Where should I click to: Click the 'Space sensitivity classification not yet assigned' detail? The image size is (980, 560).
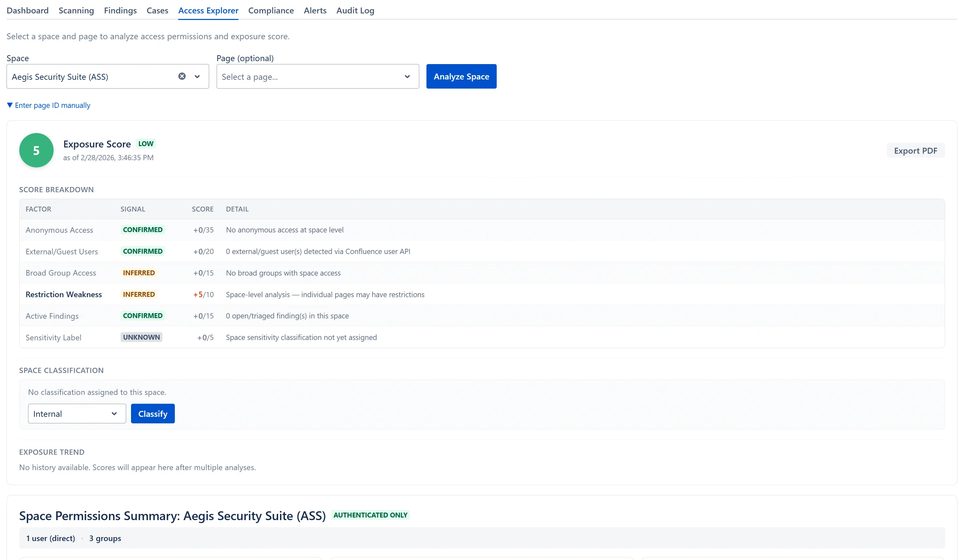click(x=301, y=337)
